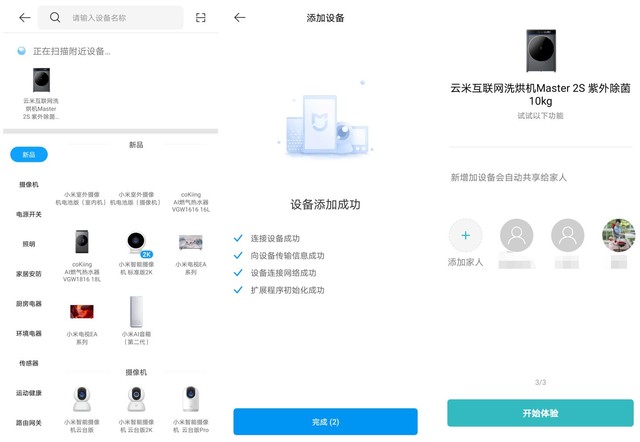
Task: Focus the 请输入设备名称 search field
Action: pos(111,18)
